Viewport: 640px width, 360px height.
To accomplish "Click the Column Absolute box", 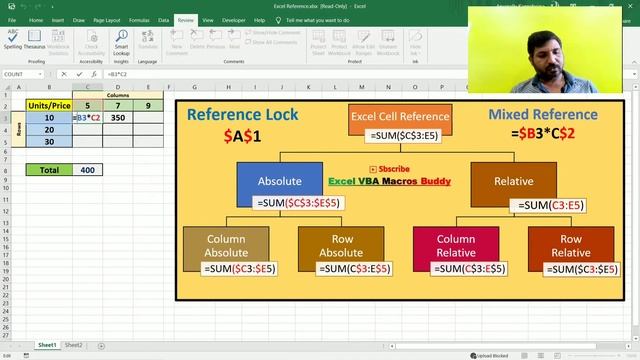I will tap(226, 246).
